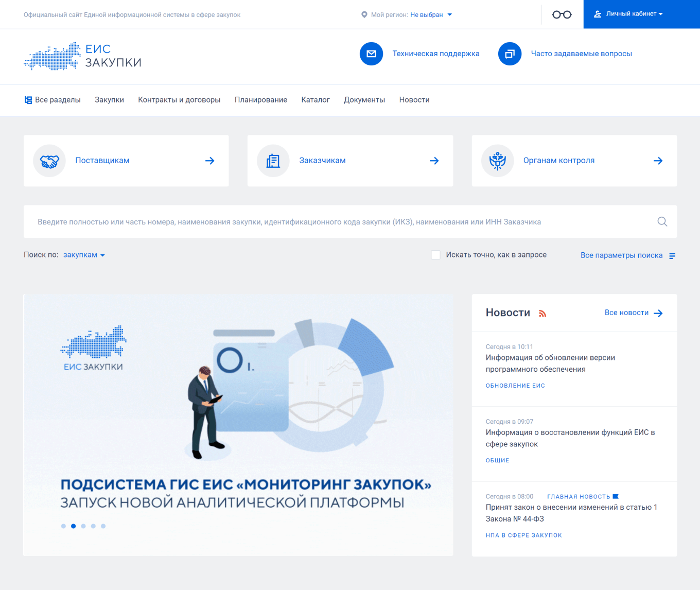Click the Техническая поддержка envelope icon
Image resolution: width=700 pixels, height=590 pixels.
(x=371, y=54)
